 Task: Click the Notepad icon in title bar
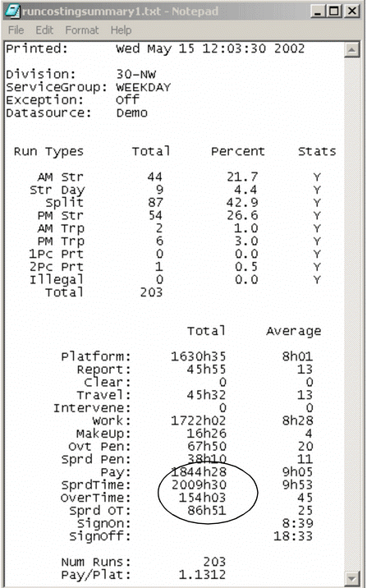(x=12, y=11)
